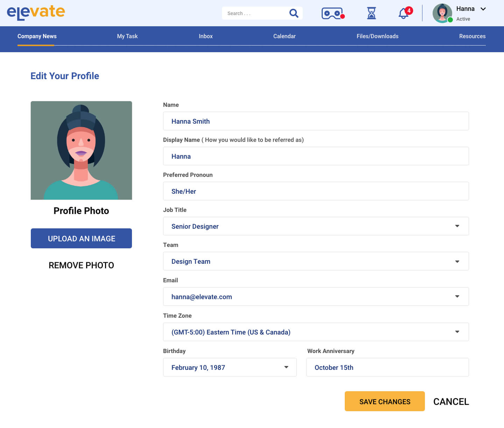
Task: Click the Edit Your Profile heading
Action: [65, 76]
